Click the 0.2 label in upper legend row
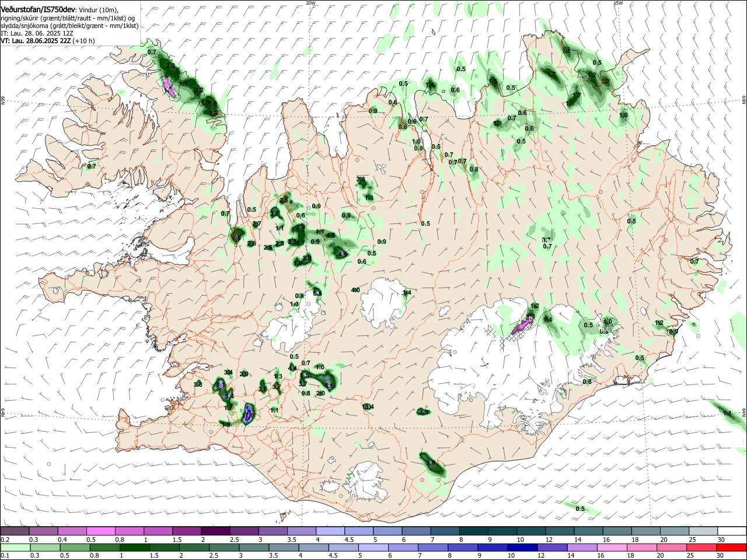 click(x=5, y=540)
